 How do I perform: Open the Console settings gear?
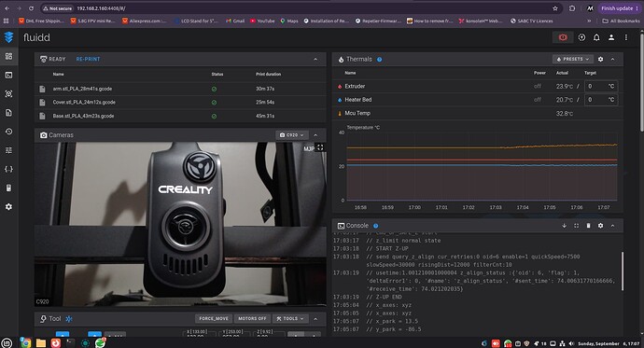600,226
